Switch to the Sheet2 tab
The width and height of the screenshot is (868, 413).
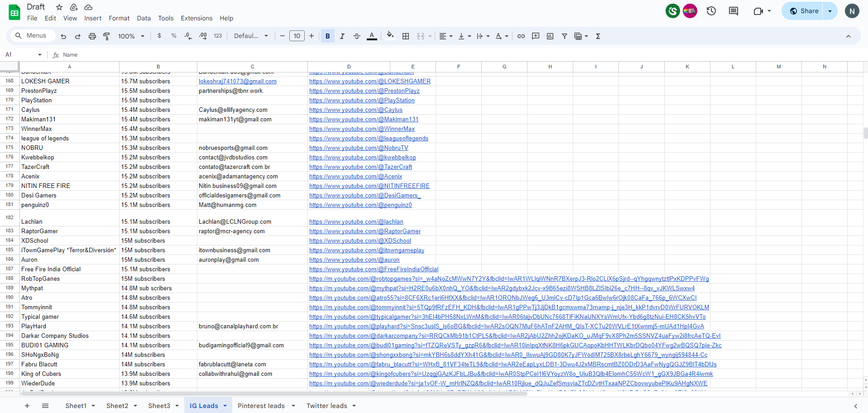click(117, 406)
